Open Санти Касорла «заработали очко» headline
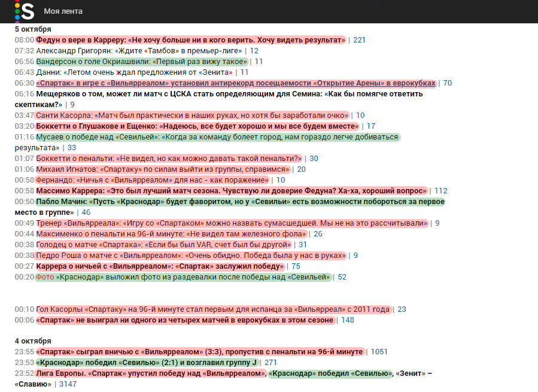Screen dimensions: 538x392 point(192,116)
